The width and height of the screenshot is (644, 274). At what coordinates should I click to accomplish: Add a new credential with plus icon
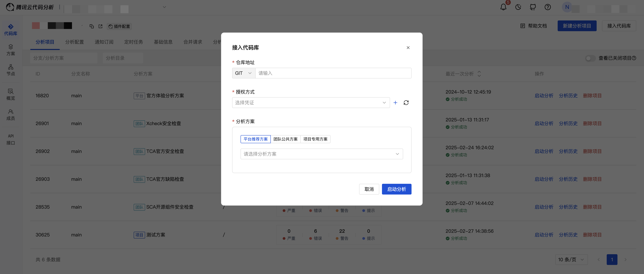pos(395,103)
